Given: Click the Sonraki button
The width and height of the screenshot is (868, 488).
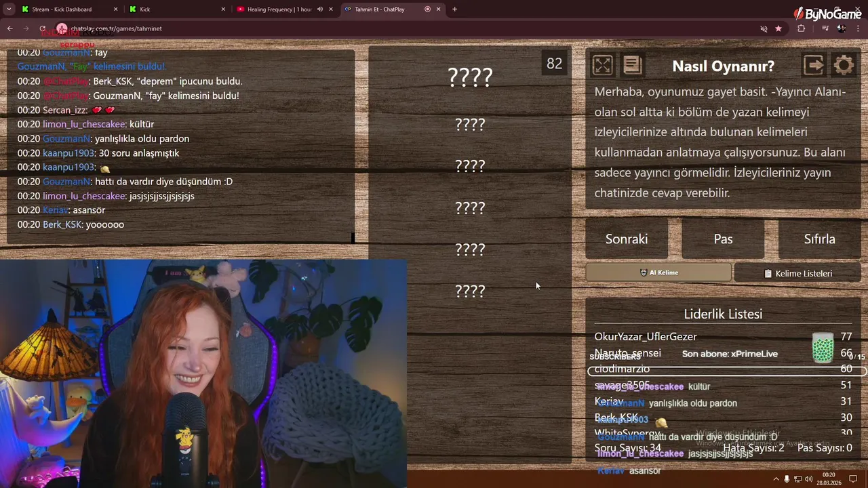Looking at the screenshot, I should [x=627, y=239].
